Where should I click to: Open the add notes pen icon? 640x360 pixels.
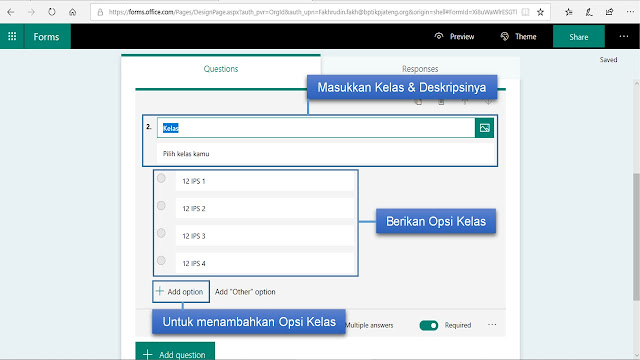pos(589,12)
